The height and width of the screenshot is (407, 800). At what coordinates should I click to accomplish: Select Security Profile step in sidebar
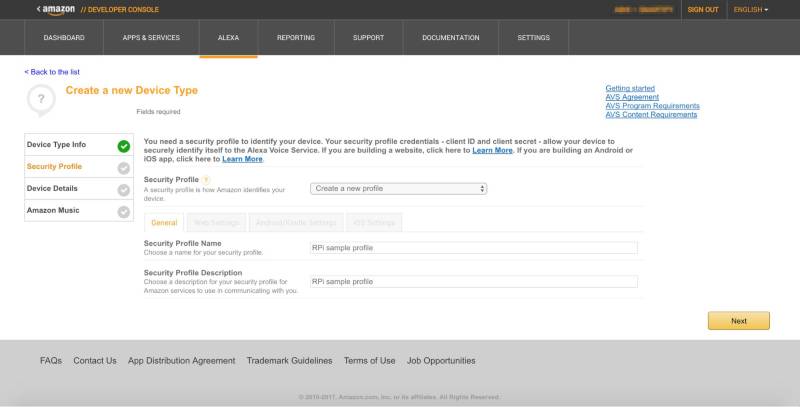[79, 167]
